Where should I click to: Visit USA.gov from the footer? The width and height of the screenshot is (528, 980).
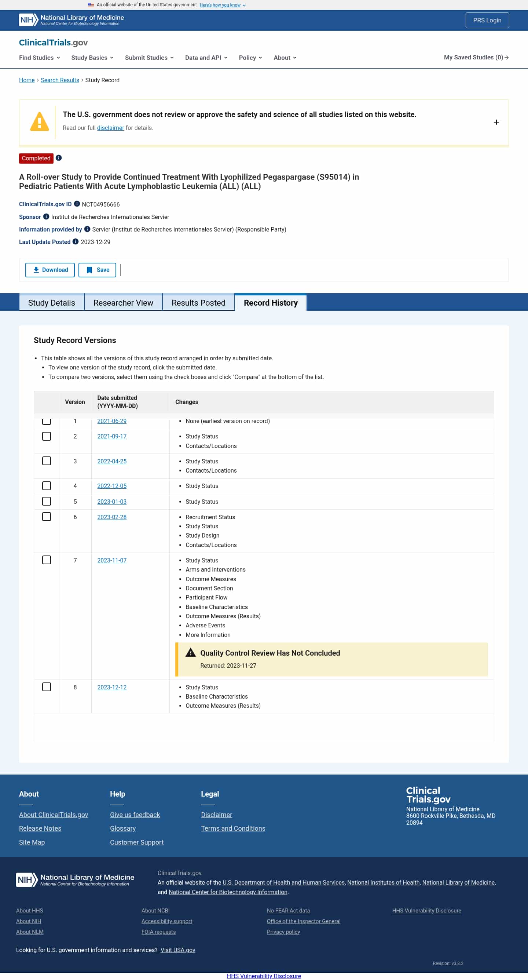(x=178, y=950)
